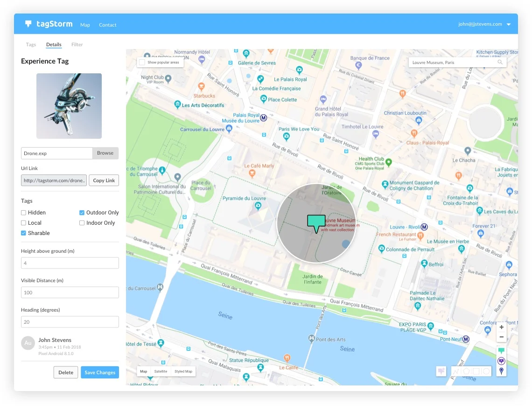Image resolution: width=532 pixels, height=406 pixels.
Task: Switch map to Styled Map view
Action: click(x=183, y=371)
